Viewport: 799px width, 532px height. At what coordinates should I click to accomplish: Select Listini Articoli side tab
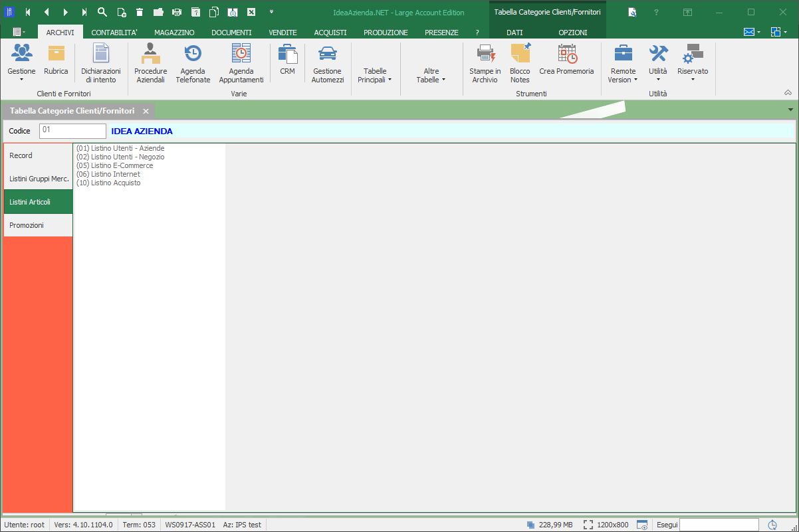(38, 202)
